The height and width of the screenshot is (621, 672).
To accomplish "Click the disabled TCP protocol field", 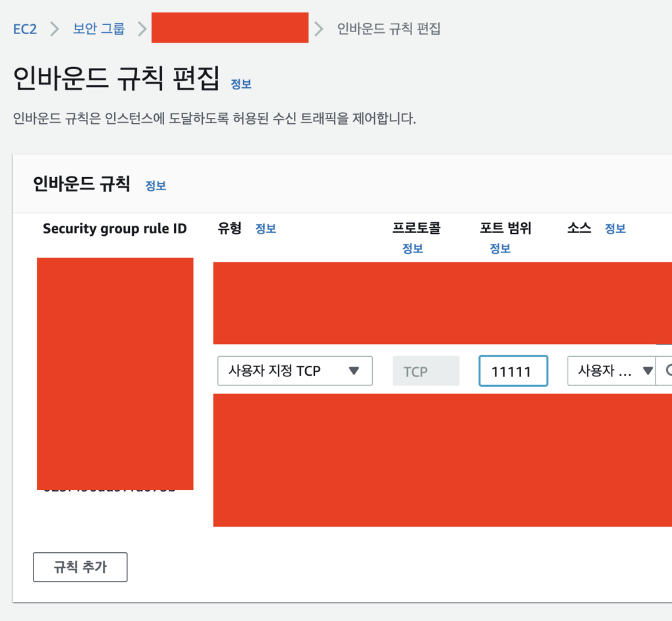I will 426,371.
